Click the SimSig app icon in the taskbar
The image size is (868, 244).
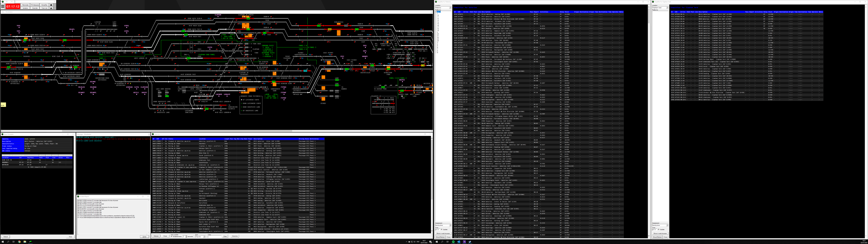[30, 242]
